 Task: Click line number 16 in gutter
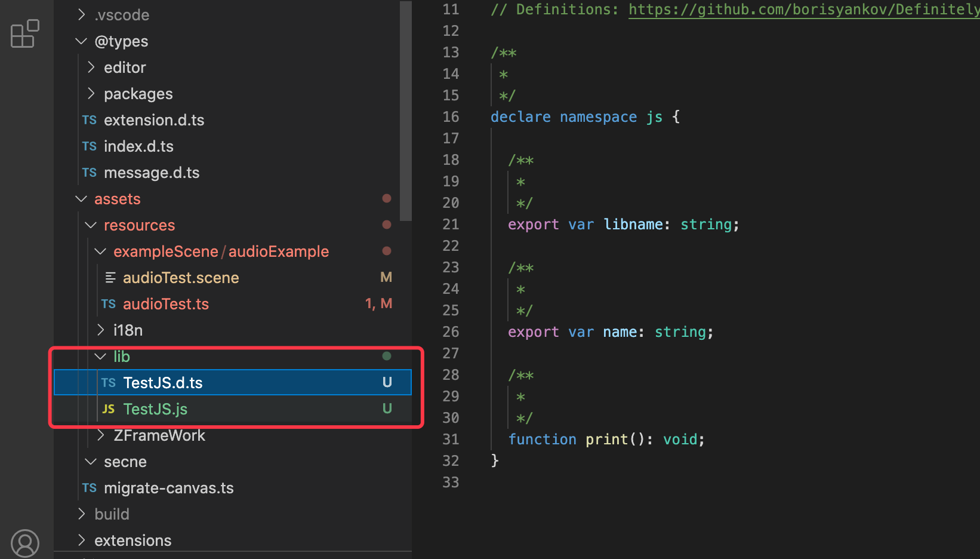click(451, 117)
